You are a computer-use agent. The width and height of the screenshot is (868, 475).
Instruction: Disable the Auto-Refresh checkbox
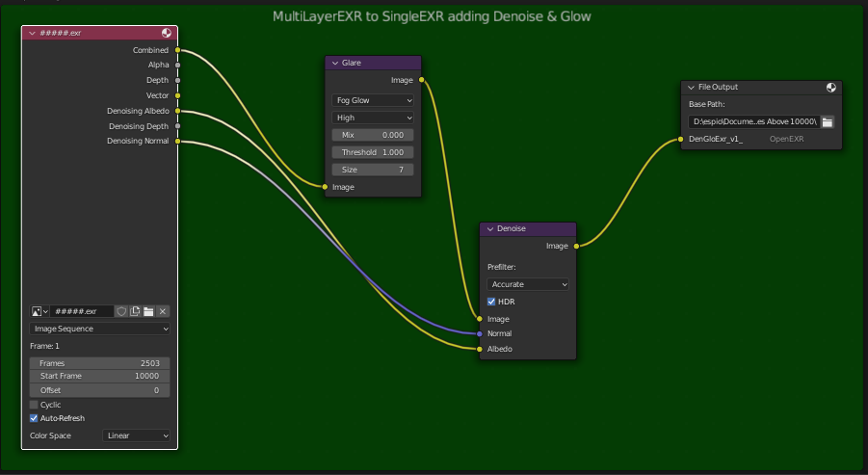(x=34, y=418)
